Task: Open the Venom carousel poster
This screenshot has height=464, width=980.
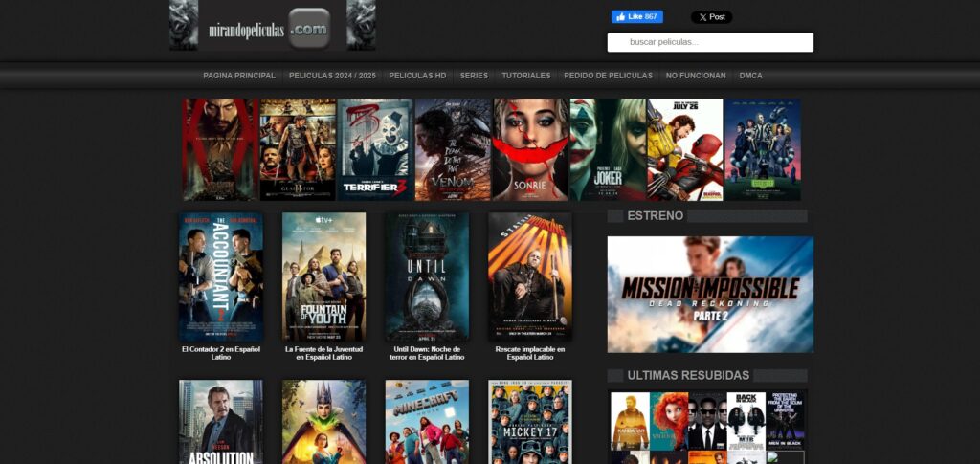Action: pyautogui.click(x=453, y=150)
